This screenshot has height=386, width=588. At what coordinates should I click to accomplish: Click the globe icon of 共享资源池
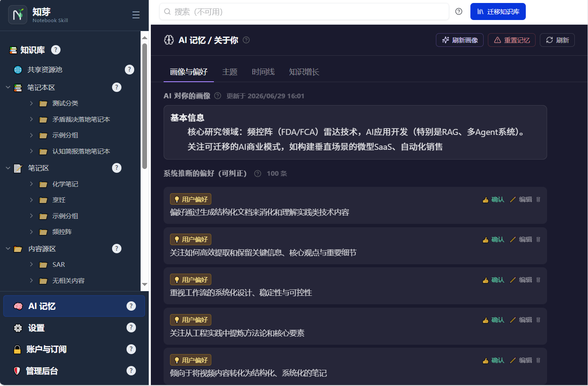tap(18, 70)
